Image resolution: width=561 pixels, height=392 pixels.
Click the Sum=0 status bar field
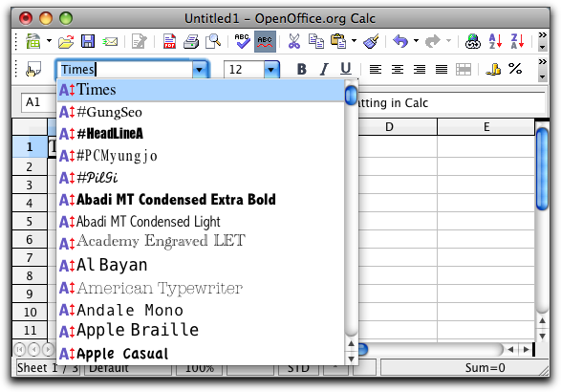464,368
